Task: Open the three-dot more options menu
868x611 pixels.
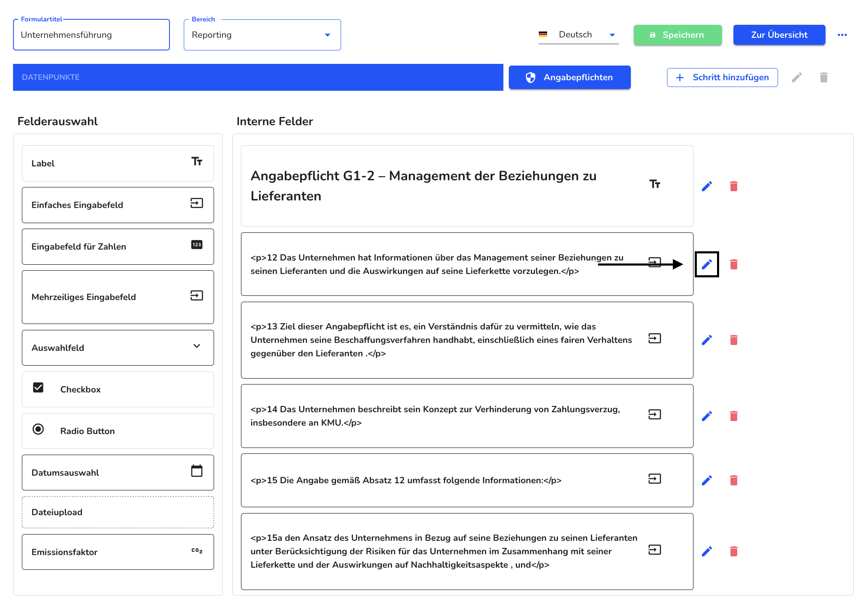Action: click(842, 35)
